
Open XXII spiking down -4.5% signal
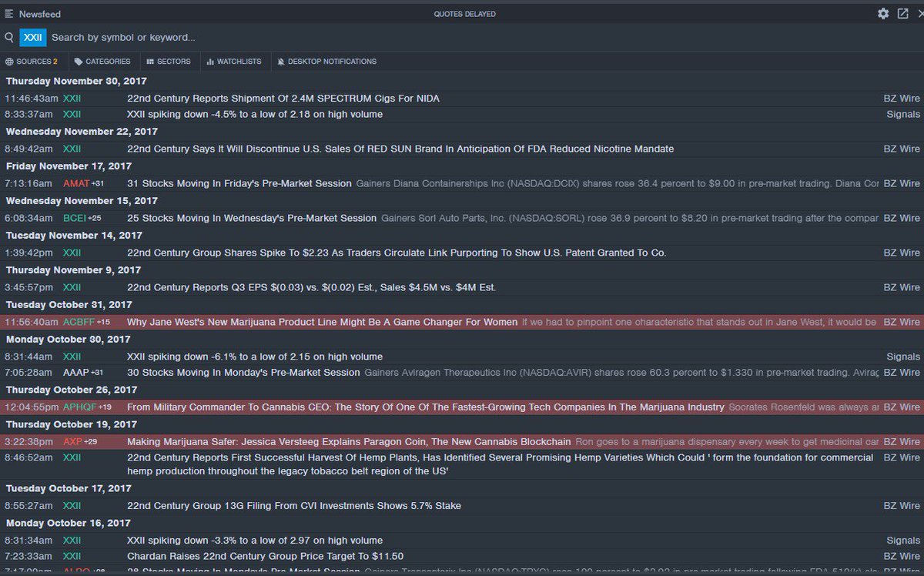pos(255,114)
